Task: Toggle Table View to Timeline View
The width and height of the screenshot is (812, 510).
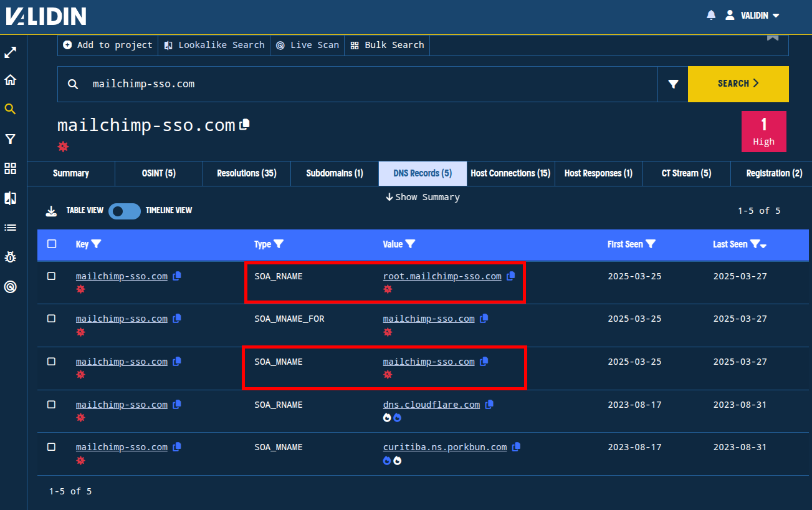Action: [125, 211]
